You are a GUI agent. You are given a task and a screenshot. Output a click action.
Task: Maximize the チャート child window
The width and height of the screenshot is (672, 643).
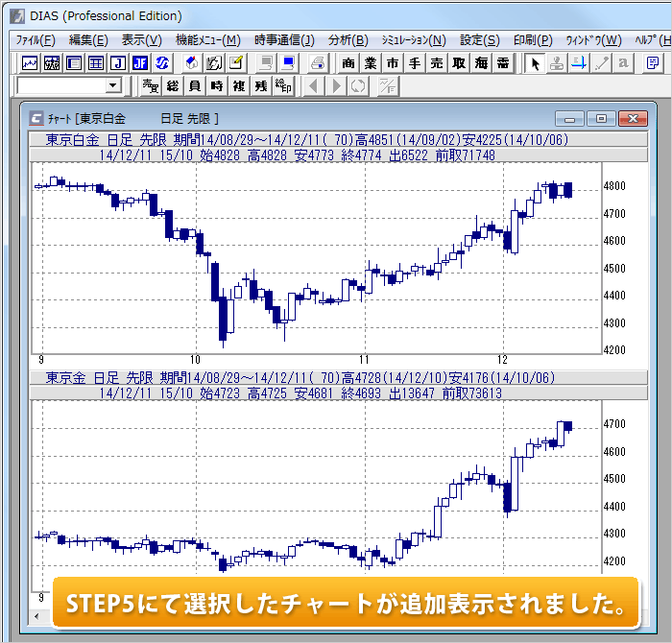[602, 118]
